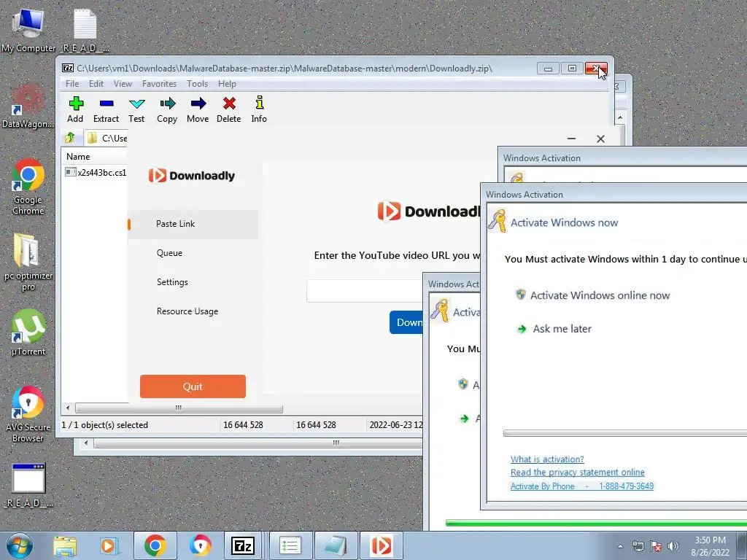Screen dimensions: 747x560
Task: Switch to Chrome on the taskbar
Action: [x=155, y=545]
